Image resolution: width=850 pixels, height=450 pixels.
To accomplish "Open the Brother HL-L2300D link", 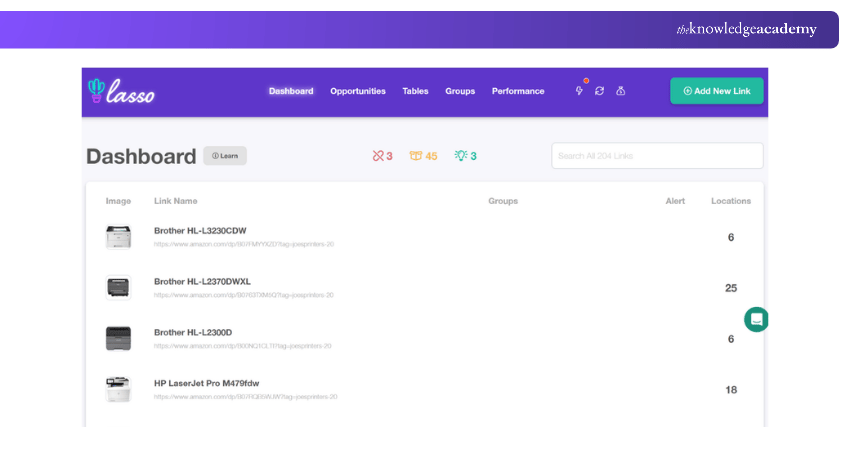I will (193, 332).
